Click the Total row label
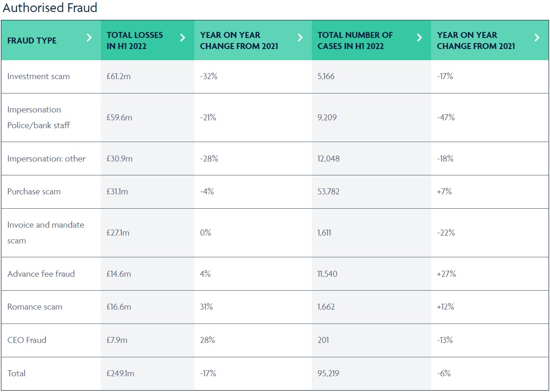Image resolution: width=550 pixels, height=392 pixels. (x=17, y=373)
